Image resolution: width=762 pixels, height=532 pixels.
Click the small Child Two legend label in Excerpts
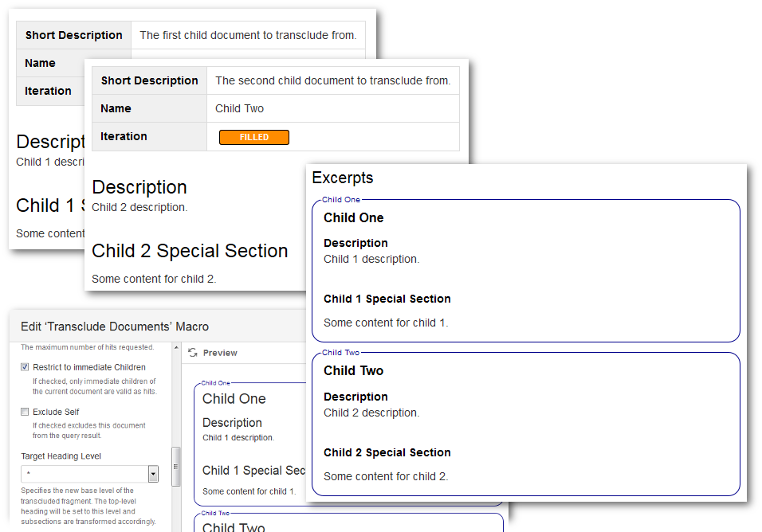click(x=341, y=352)
